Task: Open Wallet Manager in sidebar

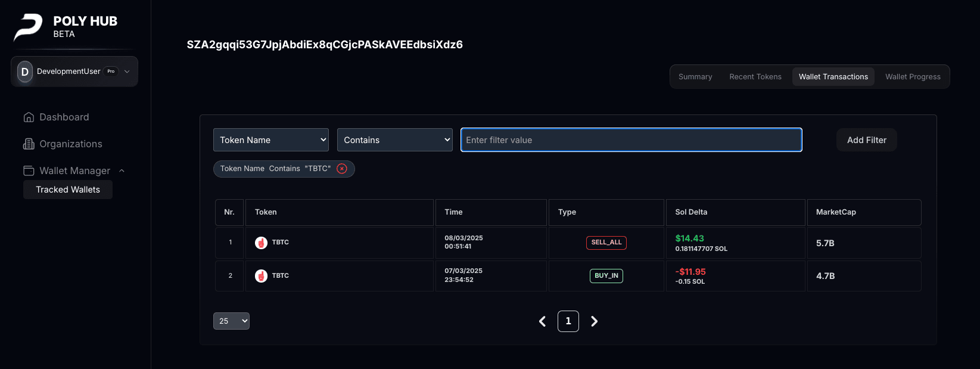Action: [74, 171]
